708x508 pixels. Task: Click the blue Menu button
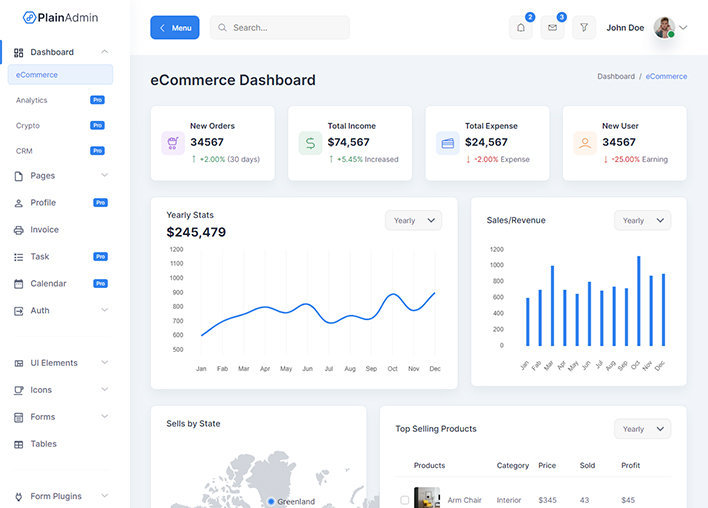(175, 28)
